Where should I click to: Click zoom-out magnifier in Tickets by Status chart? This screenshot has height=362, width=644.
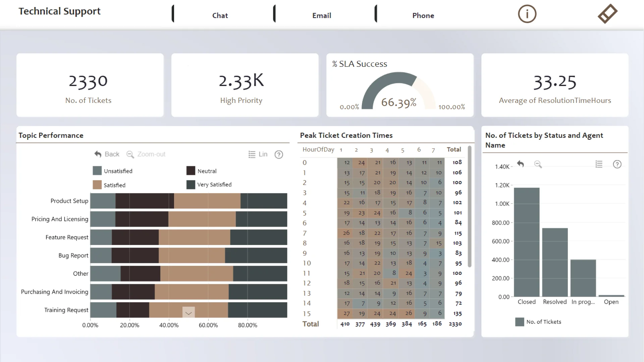pyautogui.click(x=538, y=164)
